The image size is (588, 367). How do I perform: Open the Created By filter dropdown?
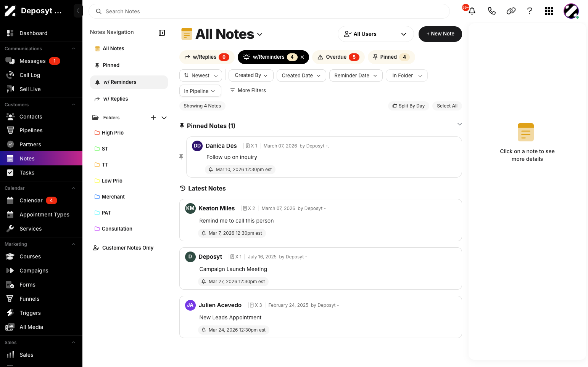pos(251,75)
